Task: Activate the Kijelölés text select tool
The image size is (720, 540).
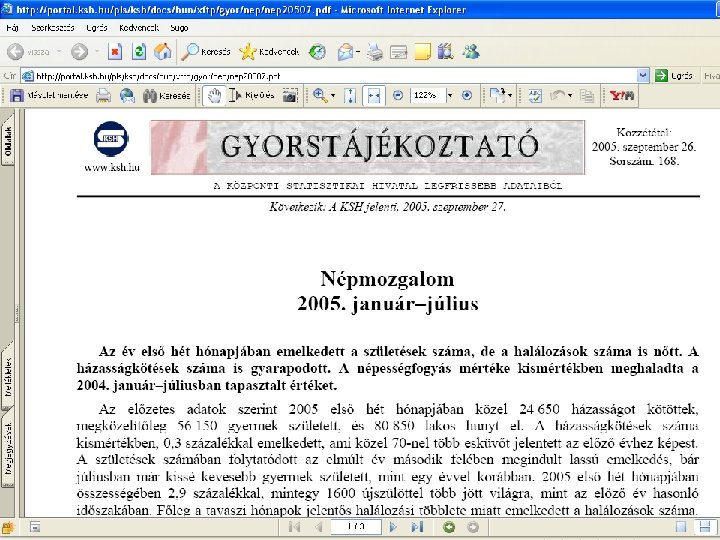Action: pos(252,96)
